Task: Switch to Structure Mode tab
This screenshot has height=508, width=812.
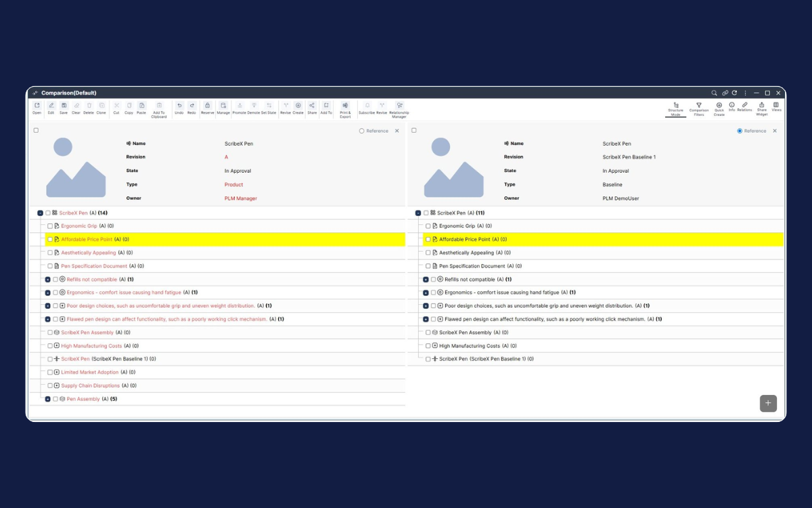Action: 675,108
